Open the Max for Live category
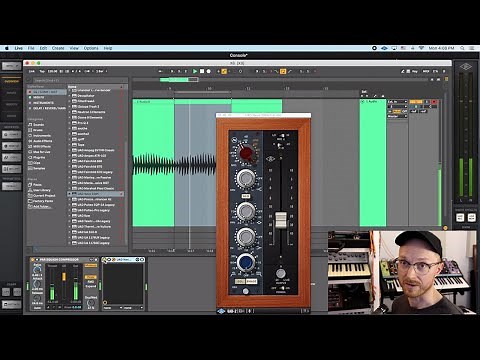 pos(42,152)
